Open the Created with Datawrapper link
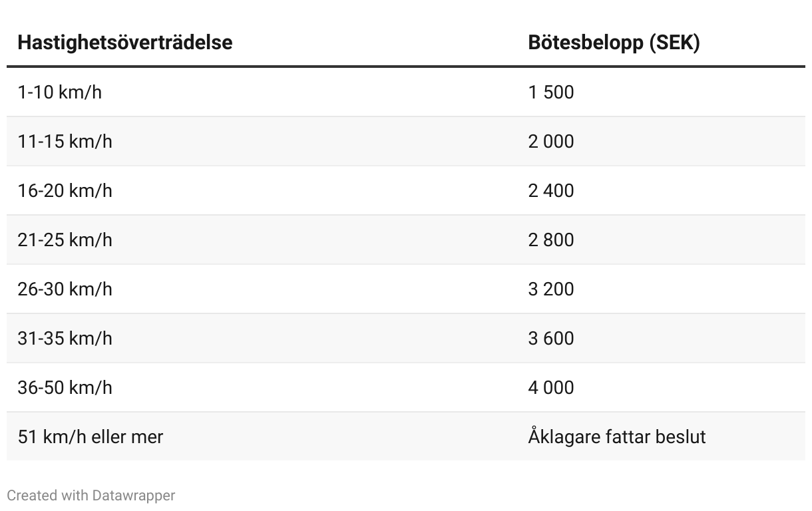Image resolution: width=812 pixels, height=511 pixels. (x=91, y=495)
